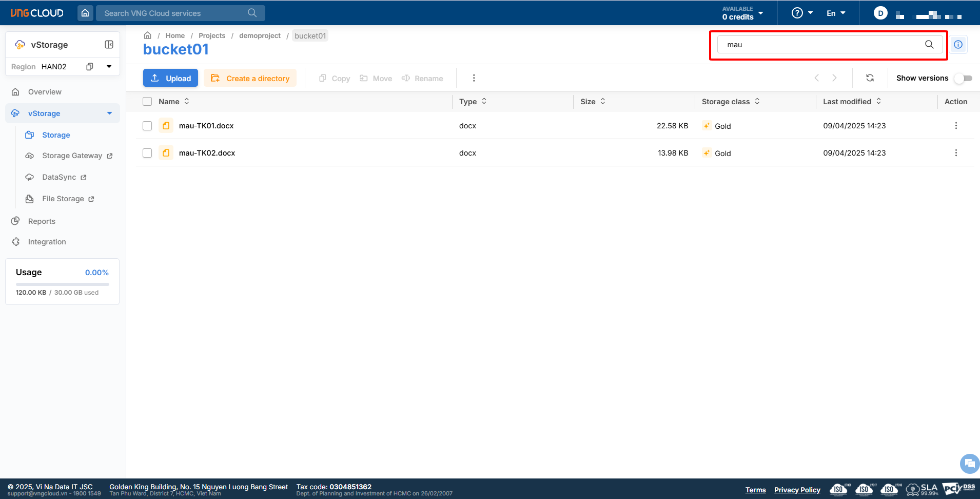Expand the En language dropdown
980x499 pixels.
click(x=836, y=13)
